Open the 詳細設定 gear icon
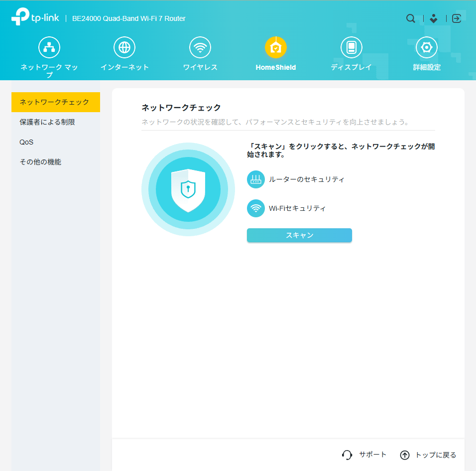 [x=427, y=47]
